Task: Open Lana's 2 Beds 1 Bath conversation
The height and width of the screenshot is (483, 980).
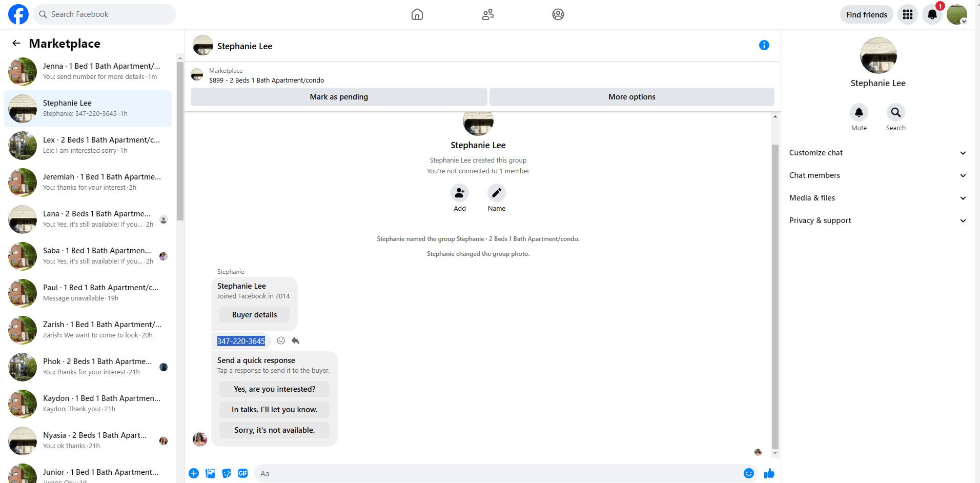Action: (88, 219)
